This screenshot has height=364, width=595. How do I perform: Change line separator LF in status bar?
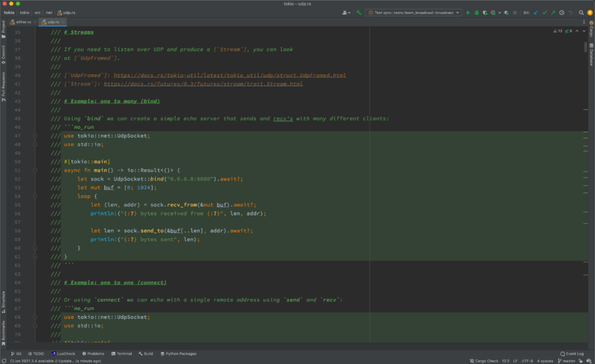515,361
